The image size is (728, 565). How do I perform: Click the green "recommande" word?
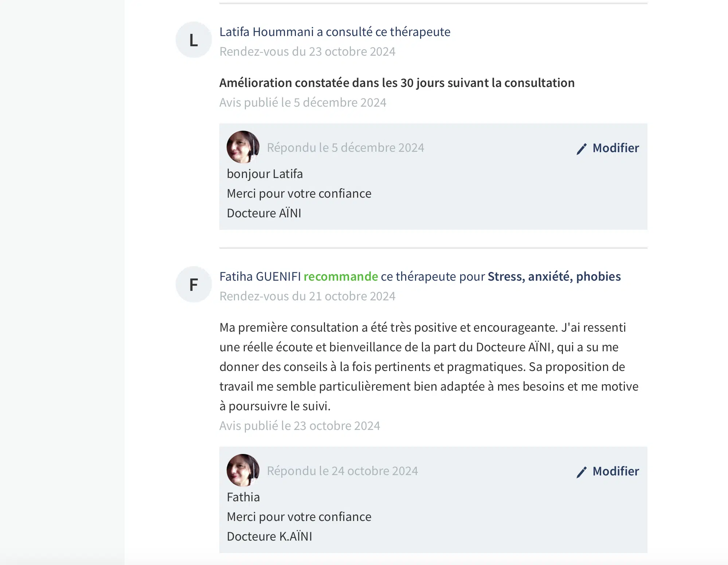tap(341, 277)
